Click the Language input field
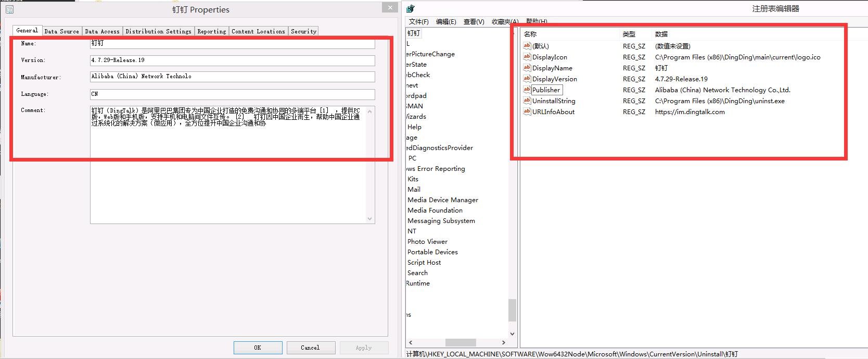This screenshot has width=868, height=359. coord(232,94)
